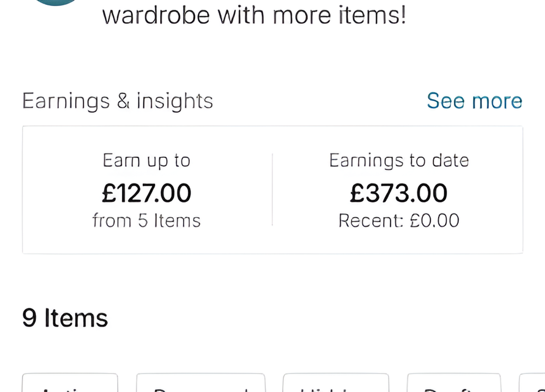The image size is (545, 392).
Task: Click blank area right of 9 Items heading
Action: 327,318
